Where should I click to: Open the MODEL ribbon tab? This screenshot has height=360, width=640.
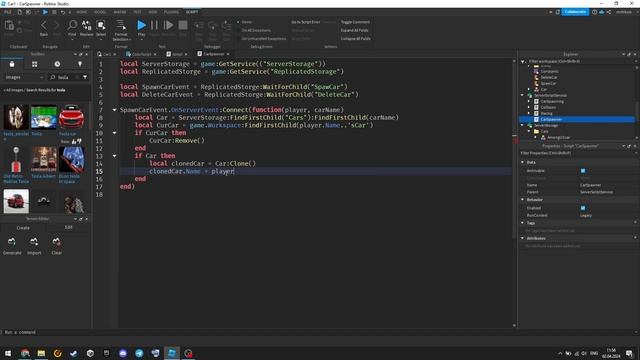click(x=100, y=12)
